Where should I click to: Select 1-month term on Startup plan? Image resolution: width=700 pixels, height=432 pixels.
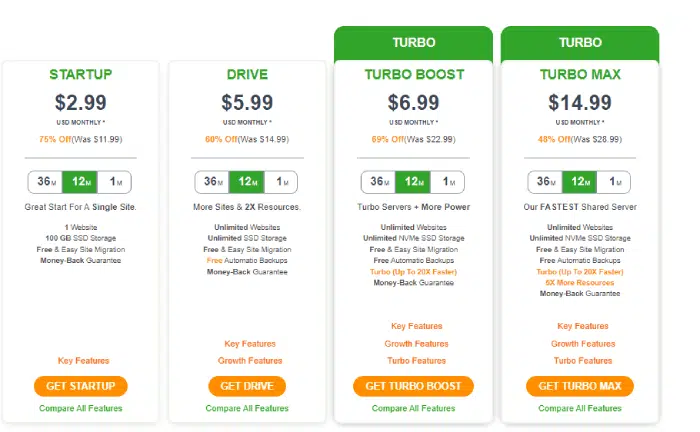coord(114,182)
